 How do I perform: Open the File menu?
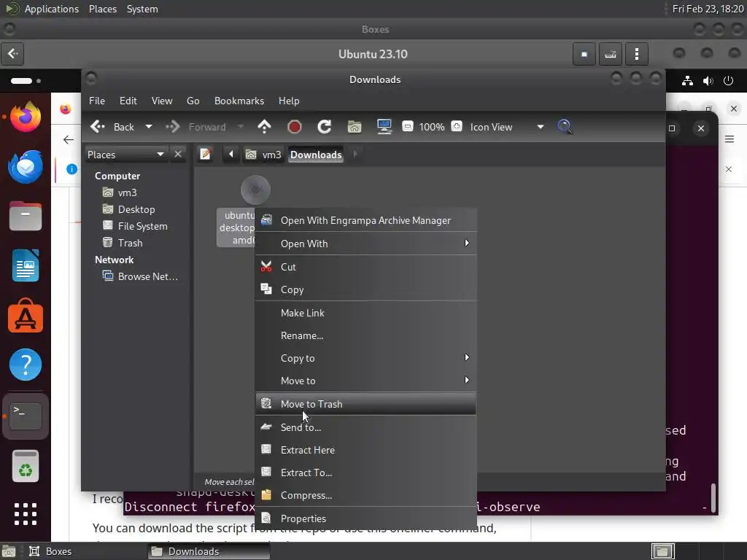click(97, 101)
